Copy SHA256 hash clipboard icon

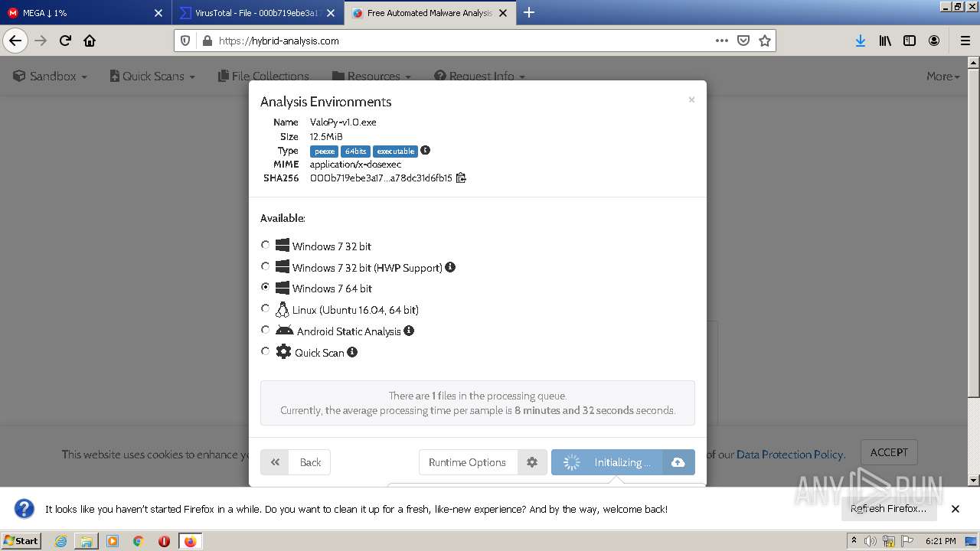tap(461, 178)
